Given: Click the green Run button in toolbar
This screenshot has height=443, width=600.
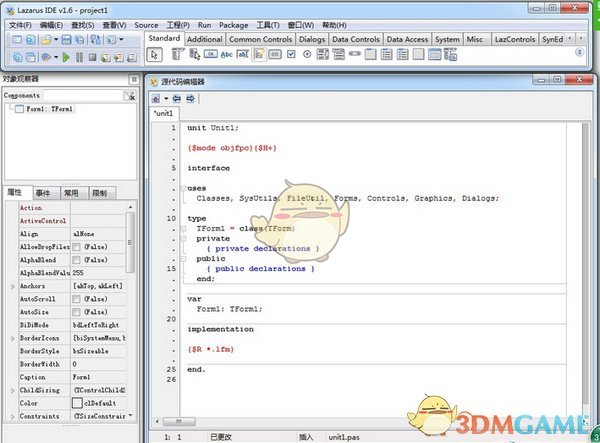Looking at the screenshot, I should pos(65,57).
